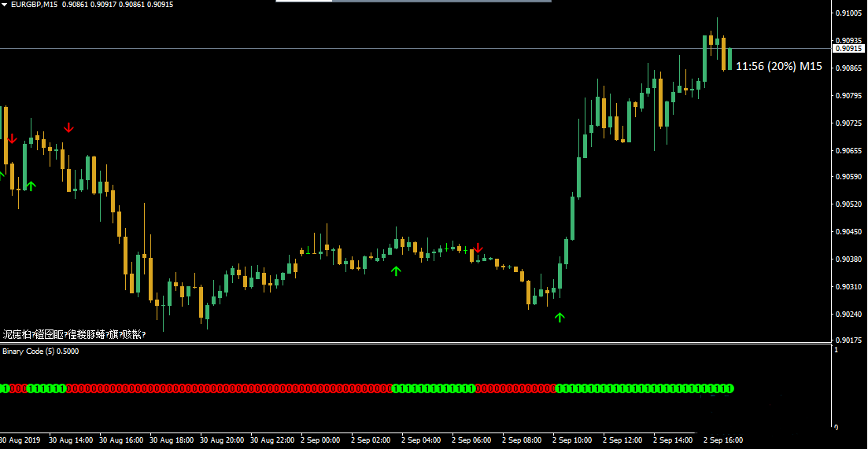Screen dimensions: 868x449
Task: Click the white bar segment at the top edge
Action: tap(304, 2)
